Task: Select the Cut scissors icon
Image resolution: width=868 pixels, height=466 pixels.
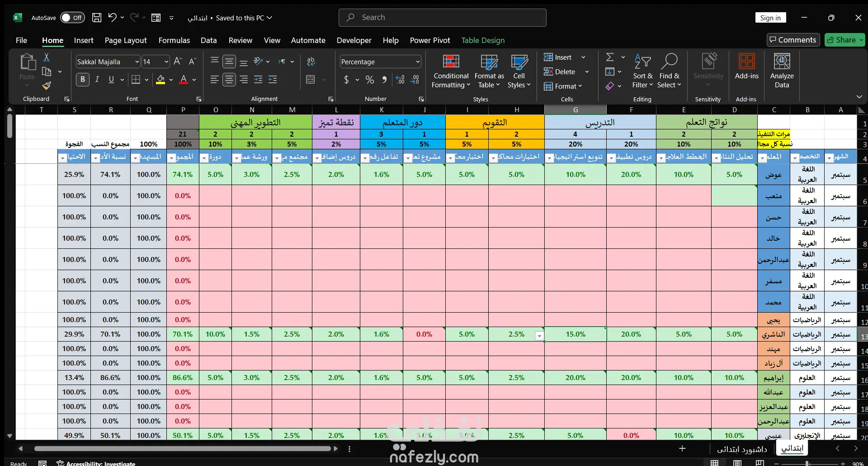Action: click(47, 57)
